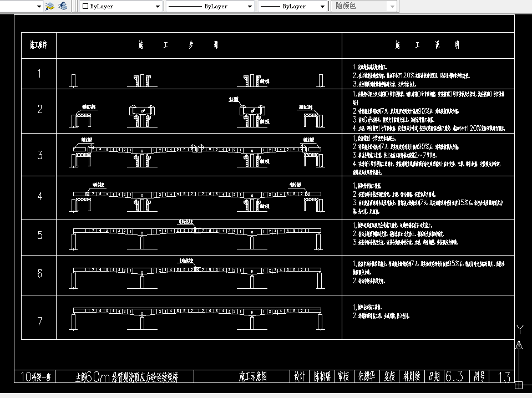532x398 pixels.
Task: Select the step number 1 cell
Action: pyautogui.click(x=39, y=74)
